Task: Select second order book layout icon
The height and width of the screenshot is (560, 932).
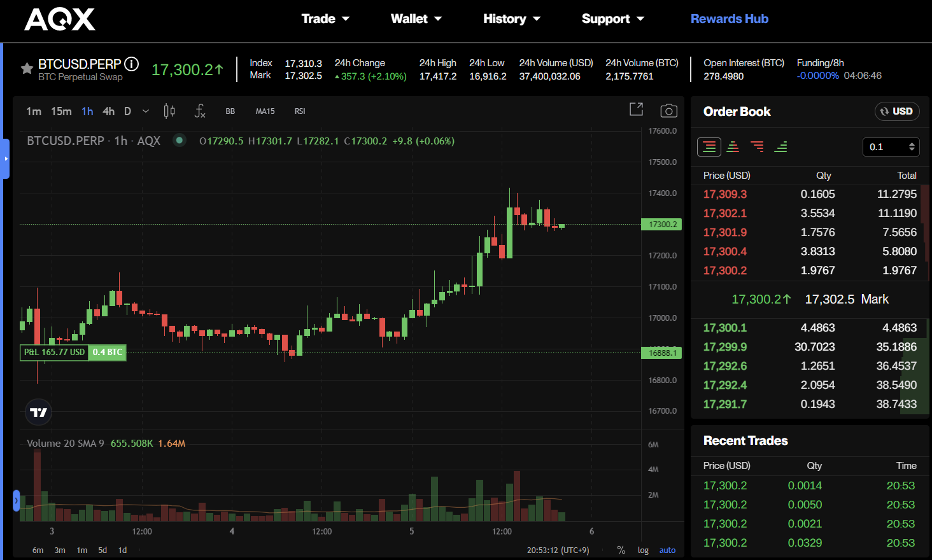Action: (x=733, y=147)
